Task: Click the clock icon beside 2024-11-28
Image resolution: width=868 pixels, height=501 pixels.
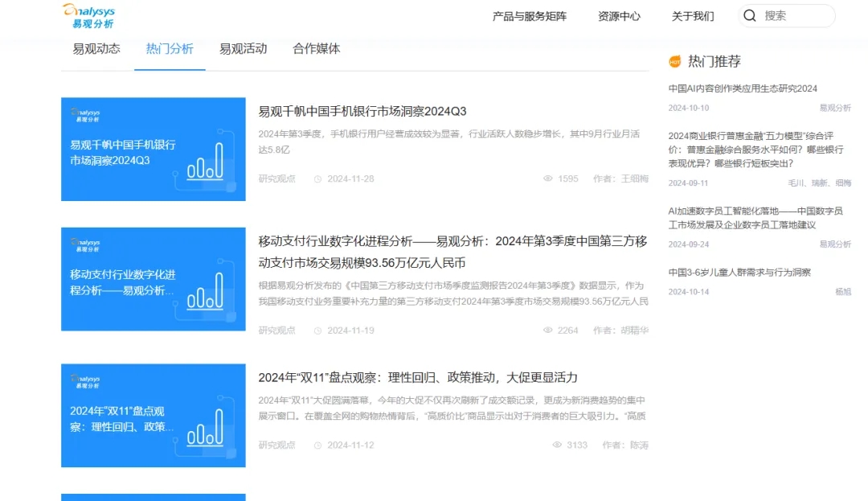Action: 317,179
